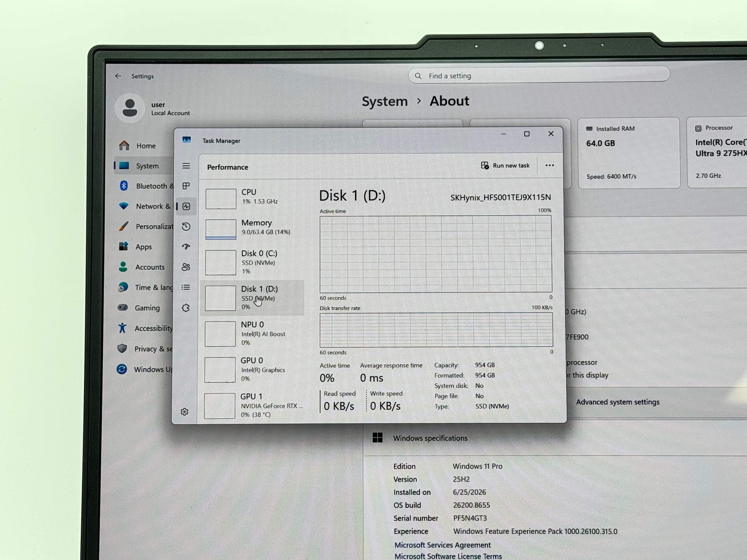Click the CPU usage thumbnail graph
Image resolution: width=747 pixels, height=560 pixels.
[221, 199]
